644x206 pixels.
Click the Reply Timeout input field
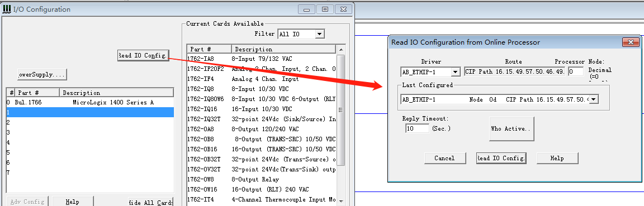417,128
